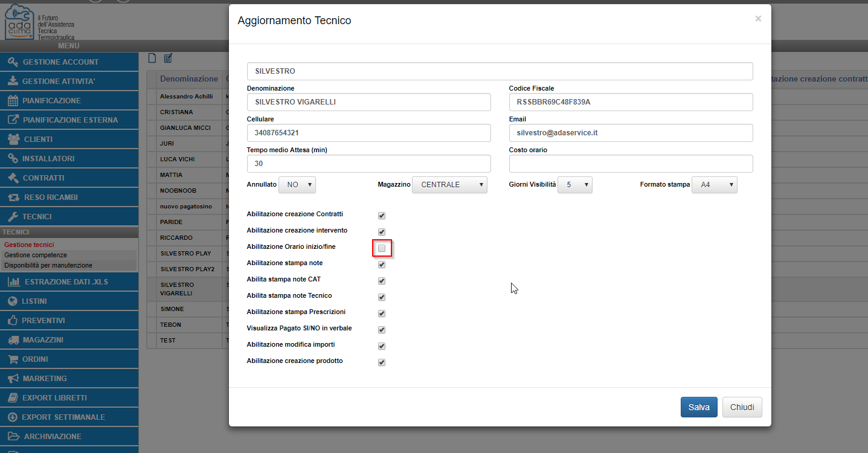Open CLIENTI menu section
Viewport: 868px width, 453px height.
[x=69, y=140]
